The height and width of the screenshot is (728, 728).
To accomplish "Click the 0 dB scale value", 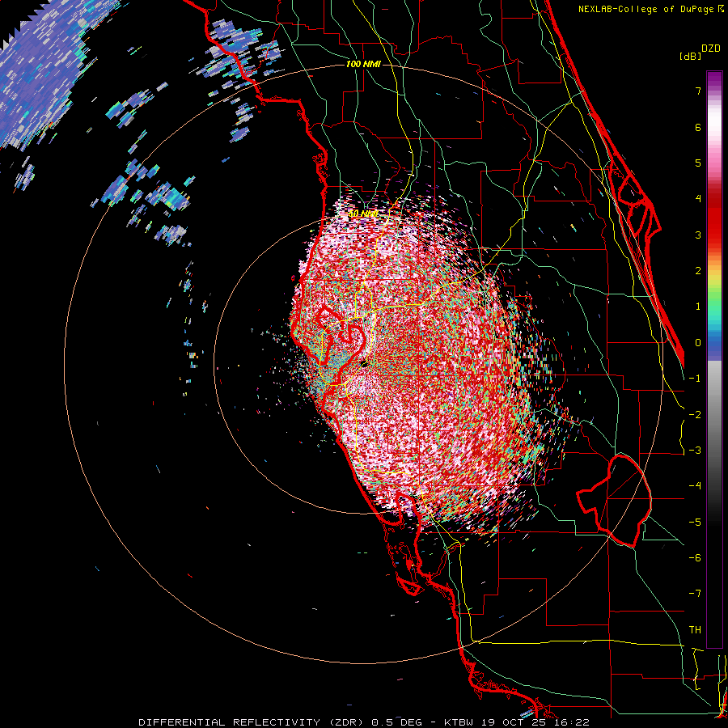I will 698,343.
